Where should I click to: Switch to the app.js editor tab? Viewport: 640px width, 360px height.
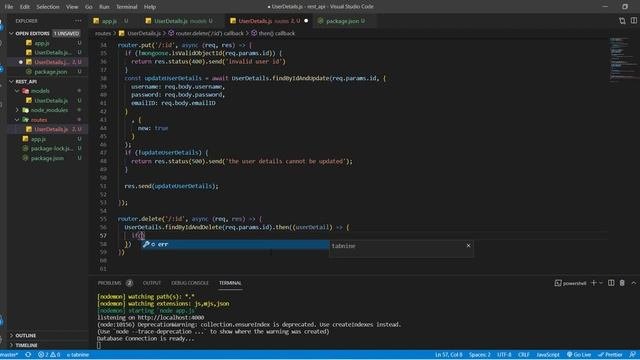click(x=110, y=21)
